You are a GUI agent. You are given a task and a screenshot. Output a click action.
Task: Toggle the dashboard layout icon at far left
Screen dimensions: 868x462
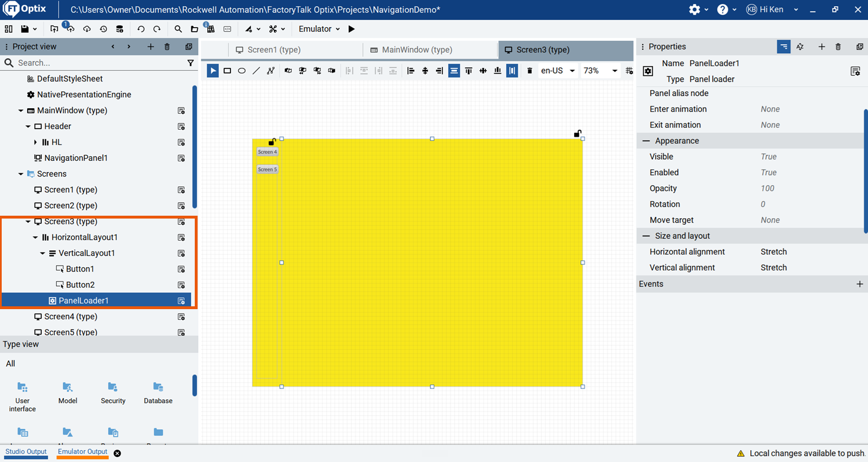[8, 29]
